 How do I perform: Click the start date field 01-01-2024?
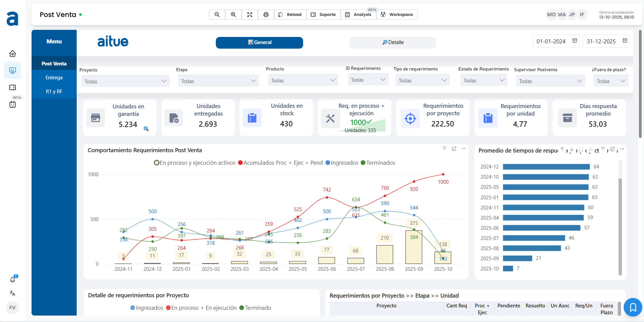551,41
